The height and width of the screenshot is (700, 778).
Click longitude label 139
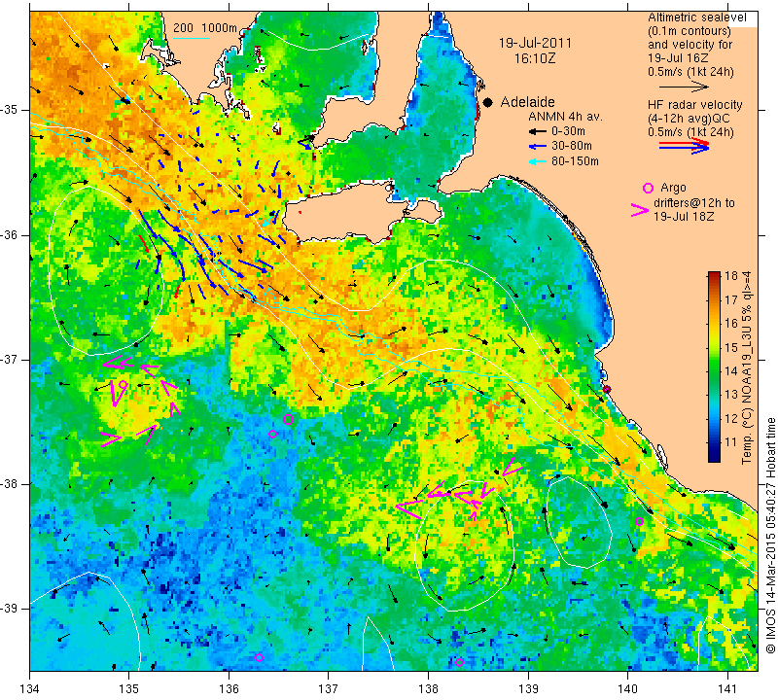point(528,689)
